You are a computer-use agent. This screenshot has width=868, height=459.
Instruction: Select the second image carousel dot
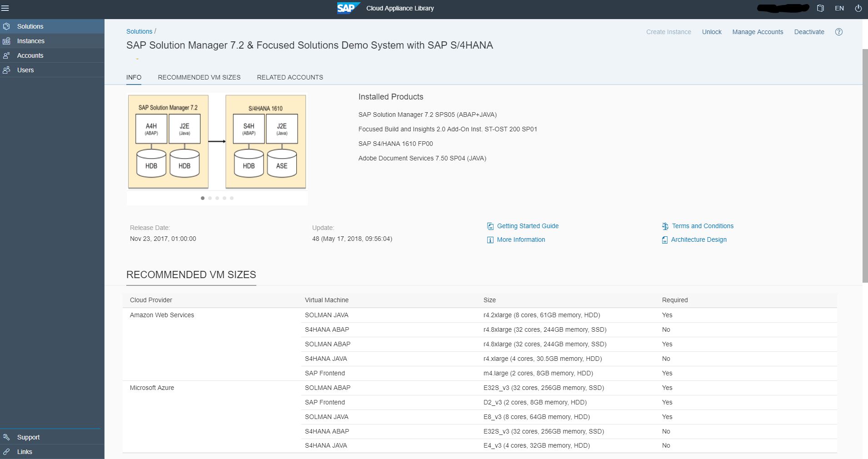210,198
